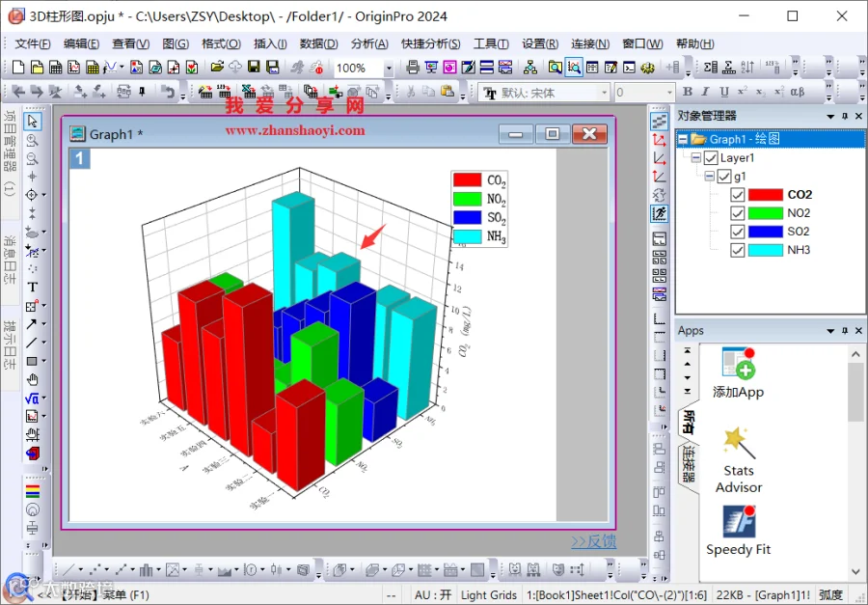Open the 格式(O) menu
The image size is (868, 605).
(x=221, y=43)
